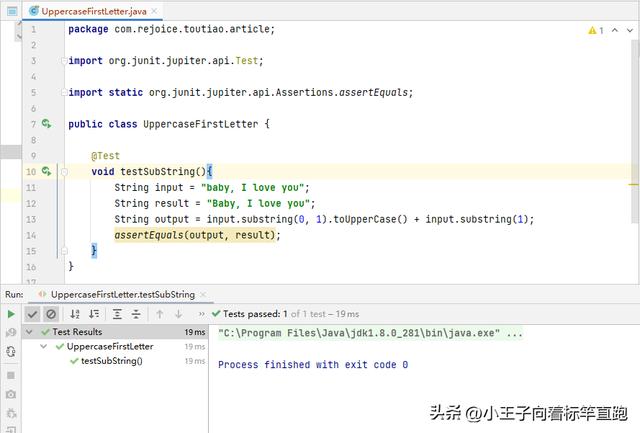The width and height of the screenshot is (640, 433).
Task: Fold the testSubString method at line 10
Action: coord(64,172)
